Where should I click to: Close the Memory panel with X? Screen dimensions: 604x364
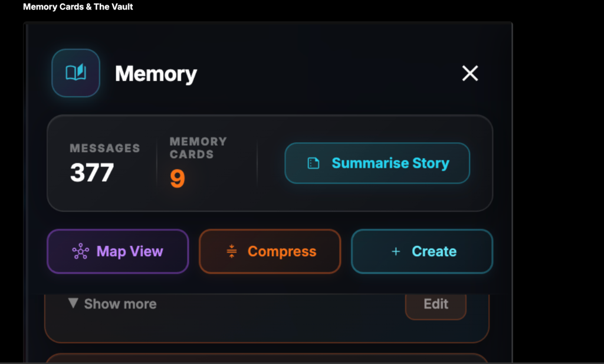[x=470, y=73]
